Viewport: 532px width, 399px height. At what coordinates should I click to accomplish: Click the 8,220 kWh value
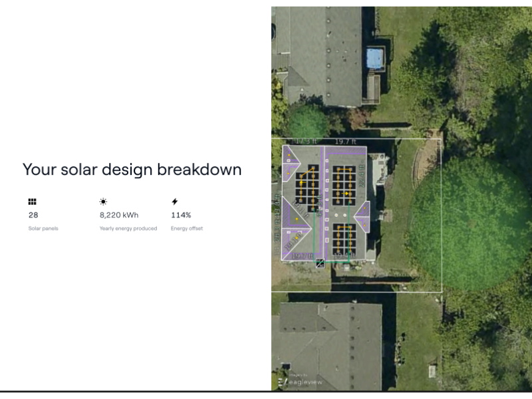click(x=119, y=215)
